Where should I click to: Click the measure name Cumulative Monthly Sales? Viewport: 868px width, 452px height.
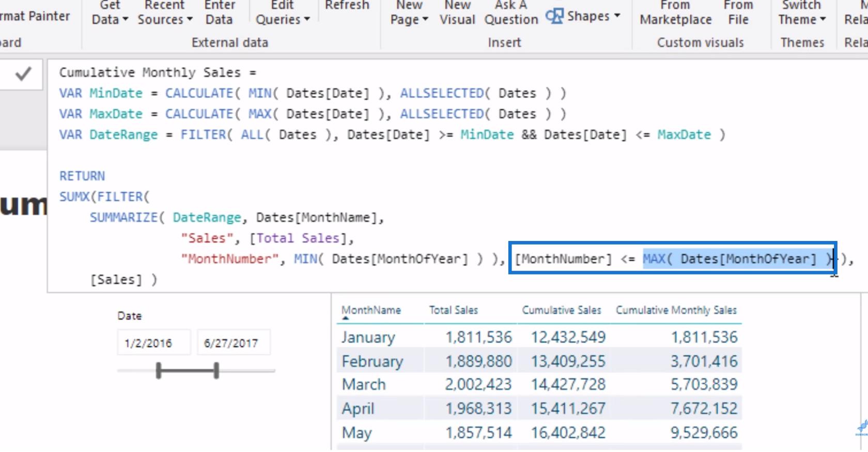(150, 72)
